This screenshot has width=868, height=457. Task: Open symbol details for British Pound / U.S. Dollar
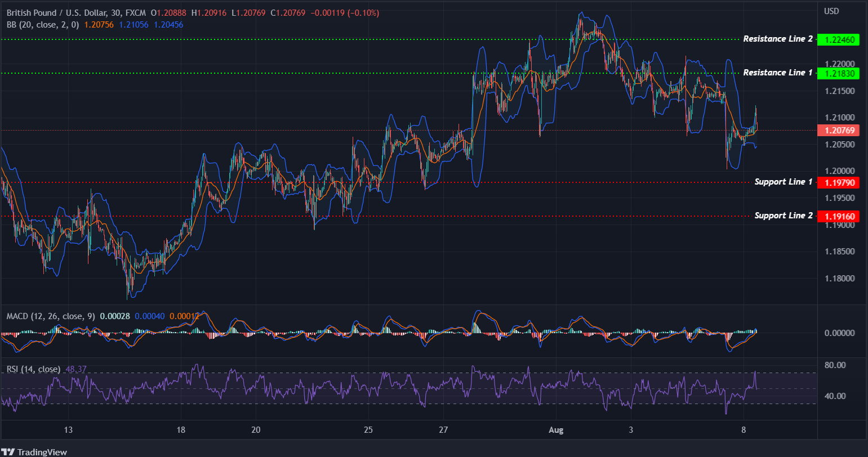pyautogui.click(x=56, y=11)
